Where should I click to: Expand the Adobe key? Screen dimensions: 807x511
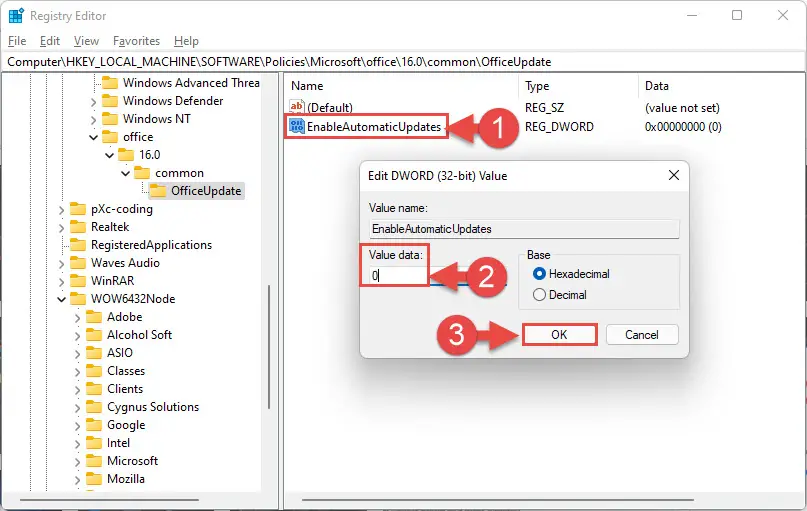(77, 318)
